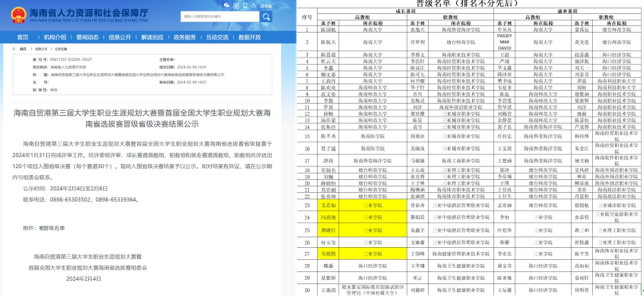The image size is (644, 296).
Task: Select 要闻动态 in the navigation bar
Action: (x=87, y=37)
